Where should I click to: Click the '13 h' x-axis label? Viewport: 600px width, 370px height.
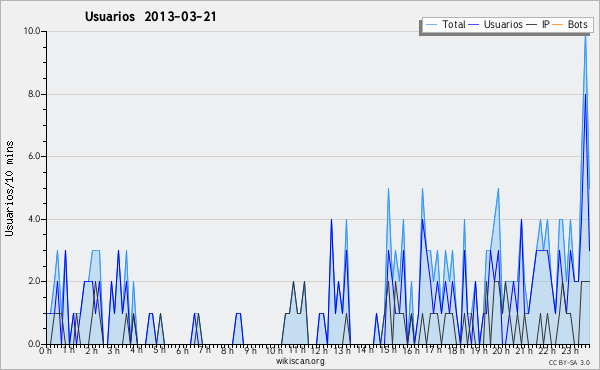(x=342, y=351)
